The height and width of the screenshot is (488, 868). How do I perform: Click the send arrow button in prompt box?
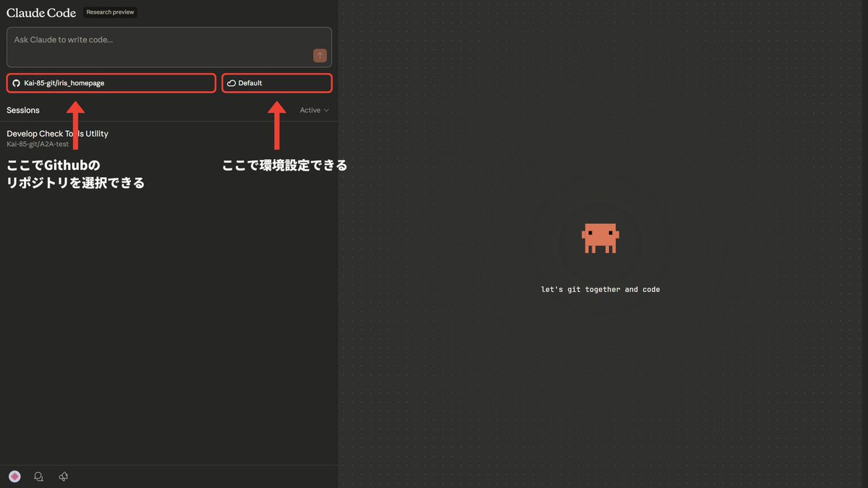point(320,56)
